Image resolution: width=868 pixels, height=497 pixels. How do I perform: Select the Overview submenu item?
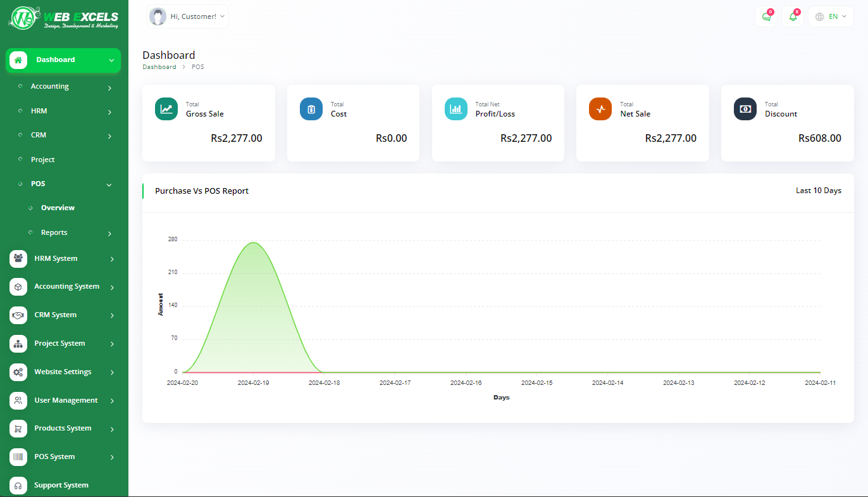pyautogui.click(x=58, y=208)
